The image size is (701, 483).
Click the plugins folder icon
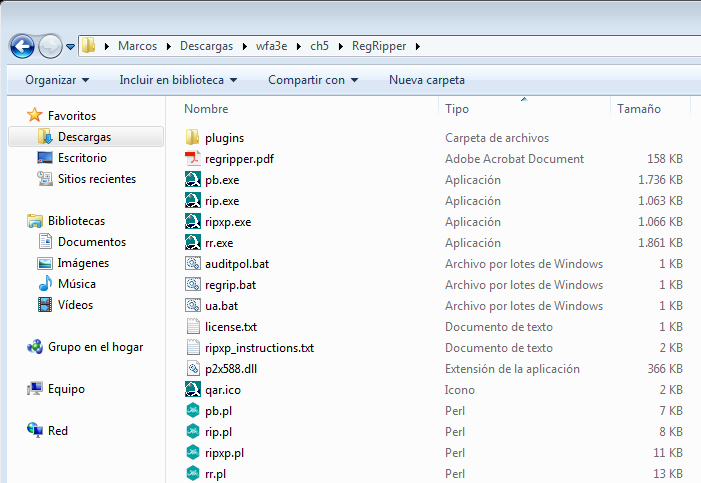click(x=194, y=138)
